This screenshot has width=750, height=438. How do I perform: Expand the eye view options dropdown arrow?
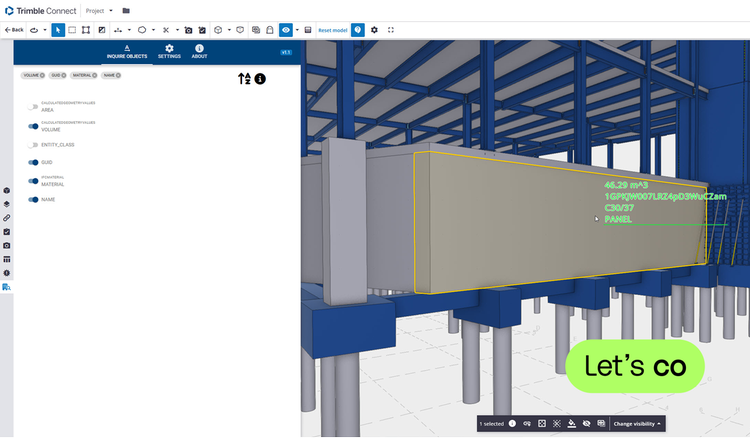(x=297, y=30)
